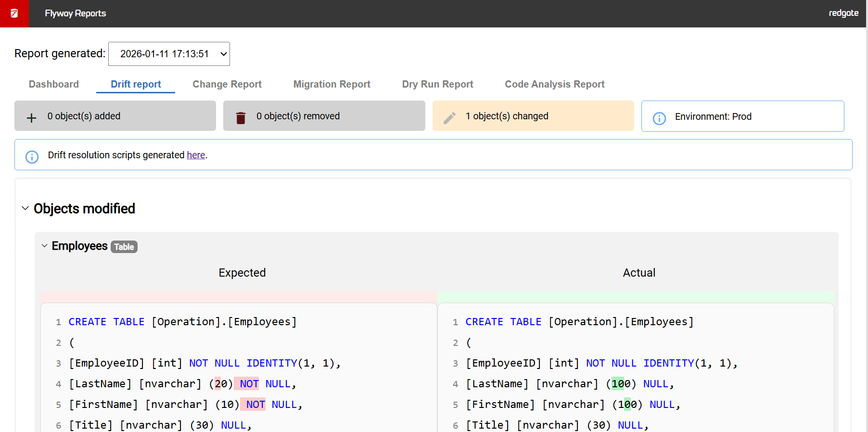Collapse the Objects modified section
The height and width of the screenshot is (432, 868).
[26, 208]
